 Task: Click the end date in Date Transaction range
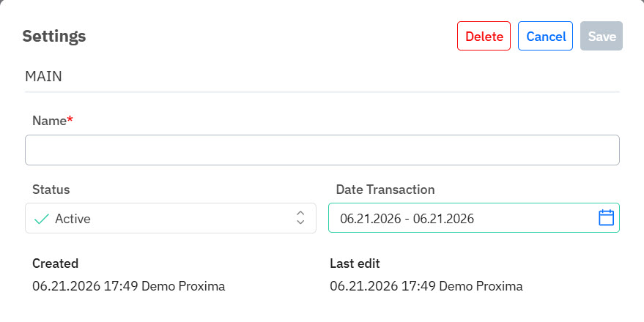tap(443, 219)
